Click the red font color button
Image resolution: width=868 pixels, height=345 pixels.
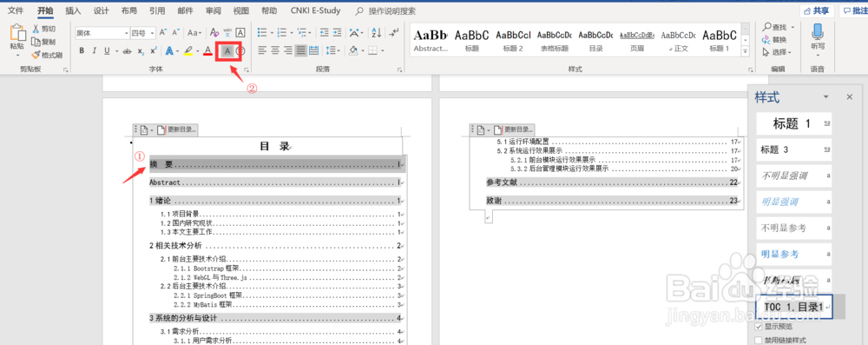coord(207,51)
